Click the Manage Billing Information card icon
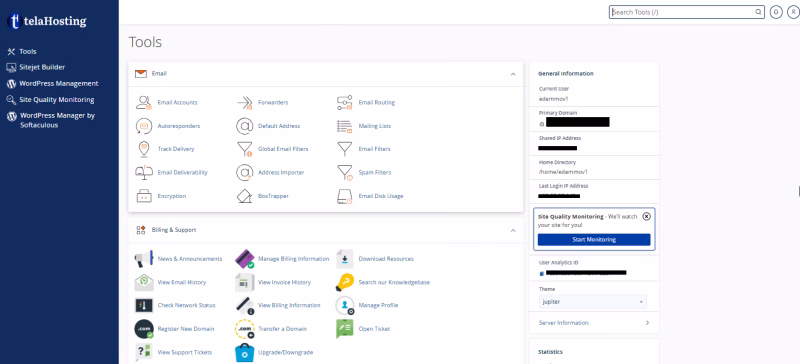800x364 pixels. (244, 259)
